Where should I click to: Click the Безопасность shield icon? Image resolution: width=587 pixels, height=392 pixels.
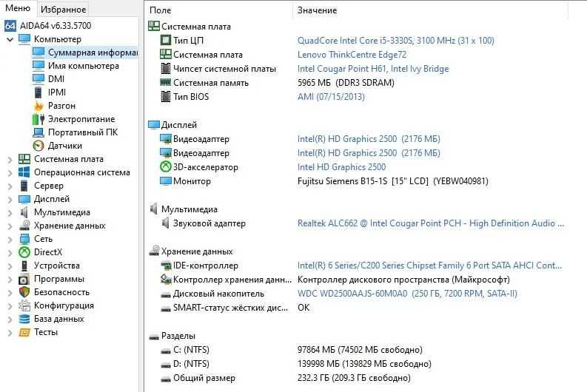[x=24, y=292]
